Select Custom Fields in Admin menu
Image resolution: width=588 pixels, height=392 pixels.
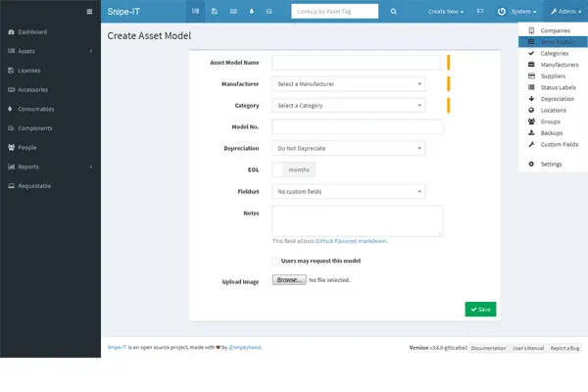[559, 144]
